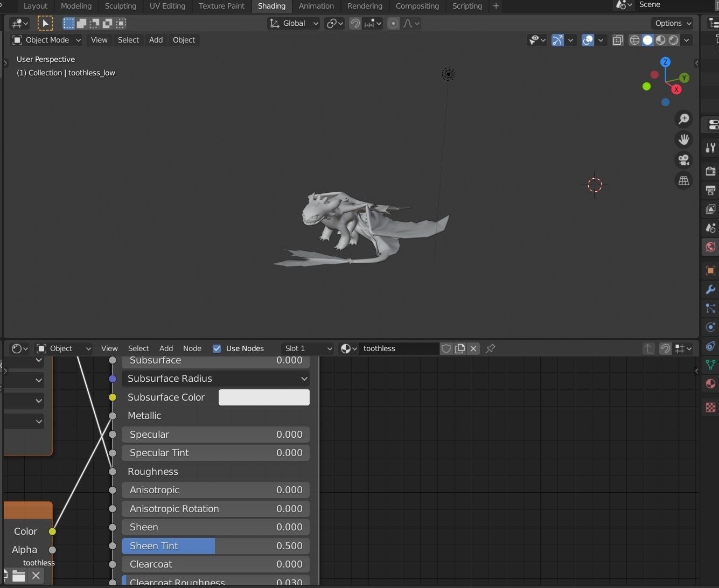Open Object Data green triangle tab
Screen dimensions: 719x588
click(x=710, y=365)
